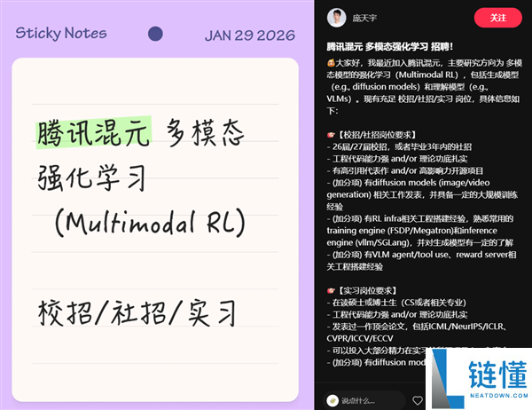532x410 pixels.
Task: Click the username 庞天宇
Action: tap(364, 18)
